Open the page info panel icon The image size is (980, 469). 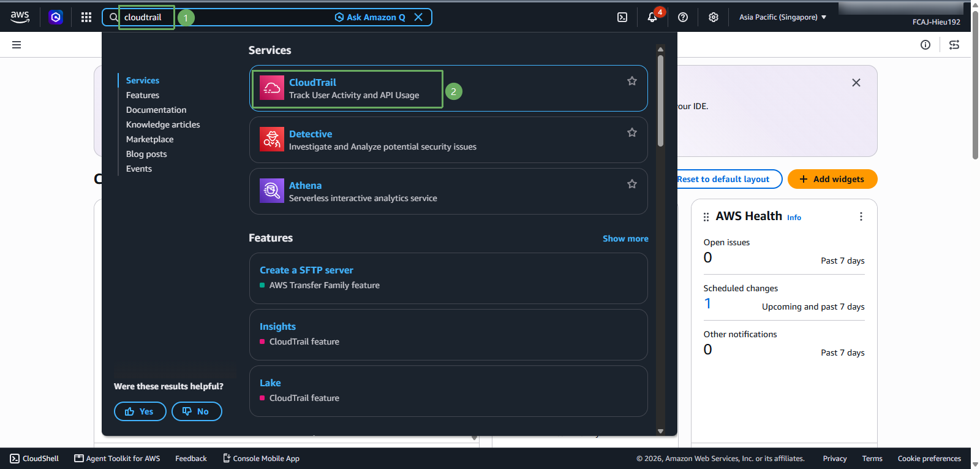point(925,45)
